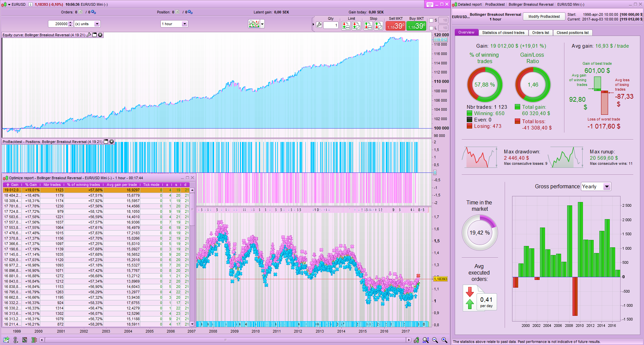Open the (x) units dropdown
Image resolution: width=644 pixels, height=345 pixels.
[x=97, y=24]
